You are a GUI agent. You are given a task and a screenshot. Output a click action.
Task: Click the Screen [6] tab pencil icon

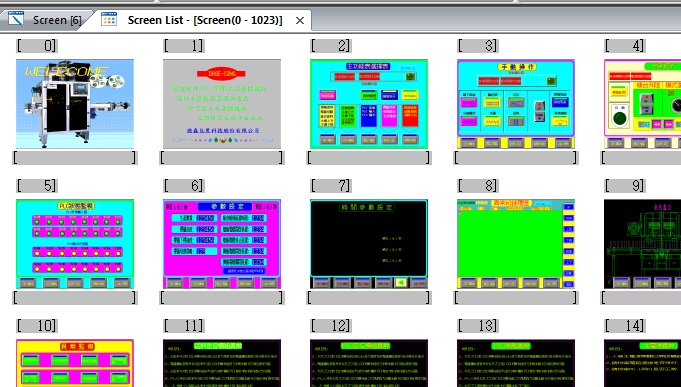click(16, 20)
